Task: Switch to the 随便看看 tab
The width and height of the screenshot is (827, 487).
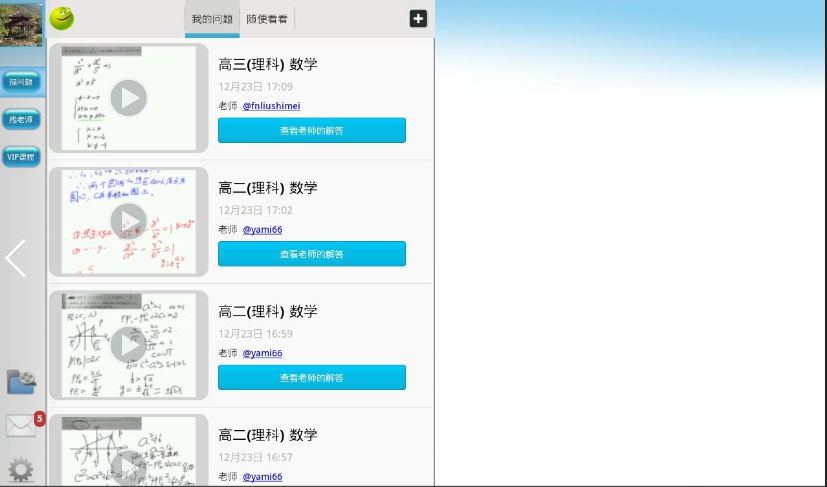Action: [x=267, y=20]
